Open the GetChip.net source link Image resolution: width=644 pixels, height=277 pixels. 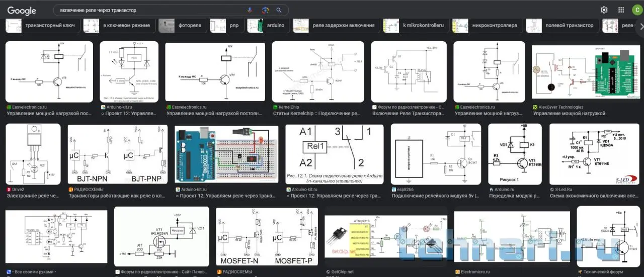point(339,272)
